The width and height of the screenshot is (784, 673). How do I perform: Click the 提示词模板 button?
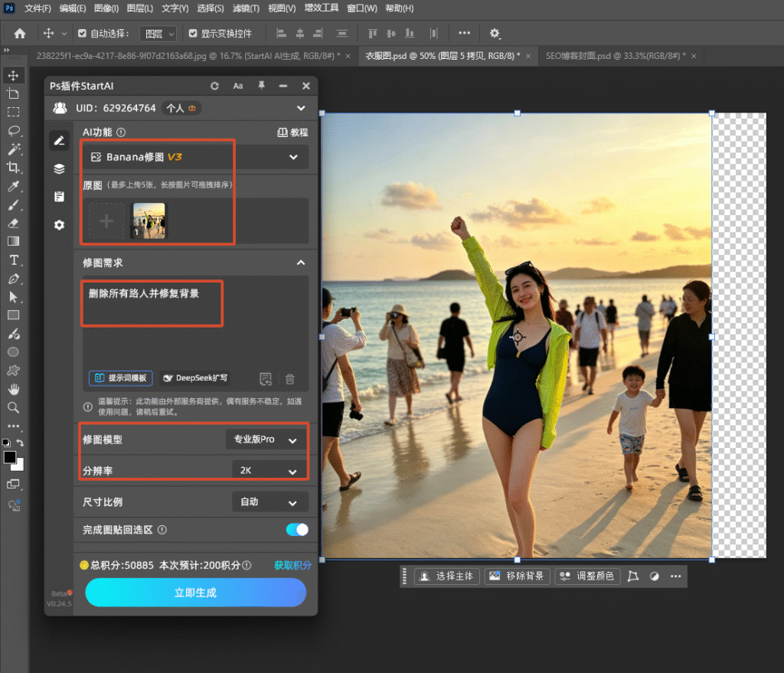[121, 378]
